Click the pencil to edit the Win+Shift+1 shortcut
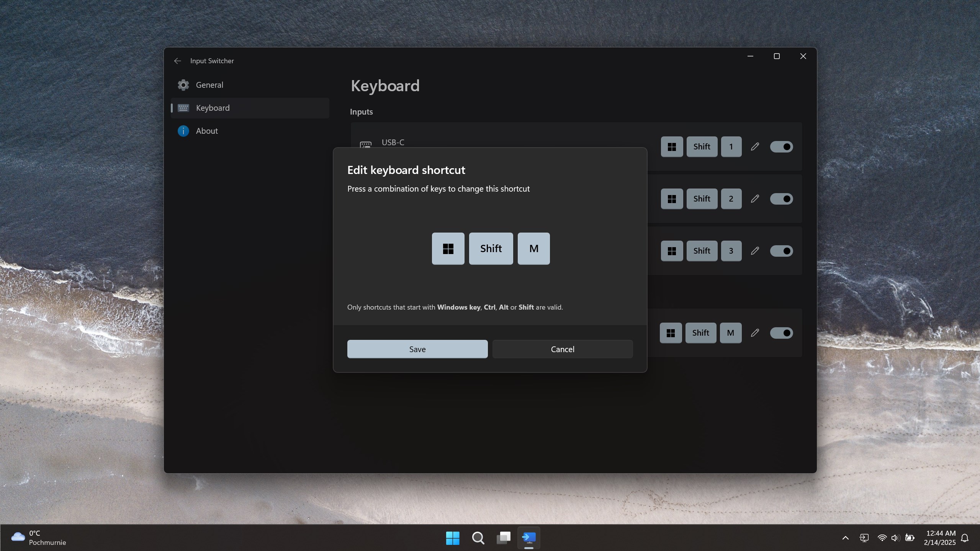This screenshot has height=551, width=980. 754,146
